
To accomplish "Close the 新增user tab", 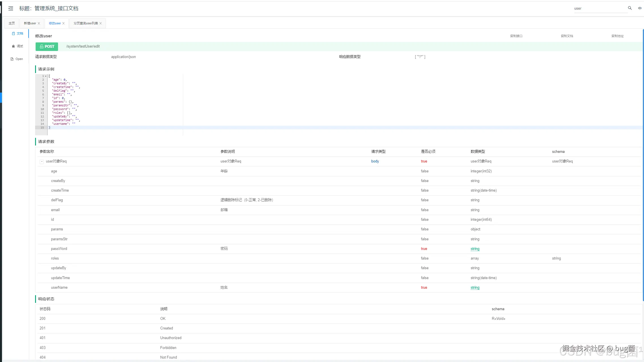I will pyautogui.click(x=39, y=23).
